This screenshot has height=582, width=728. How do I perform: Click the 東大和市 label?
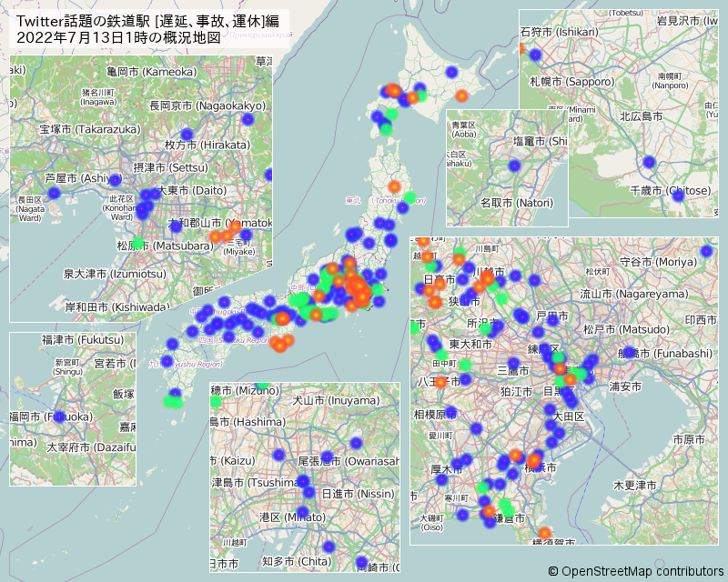(x=470, y=344)
